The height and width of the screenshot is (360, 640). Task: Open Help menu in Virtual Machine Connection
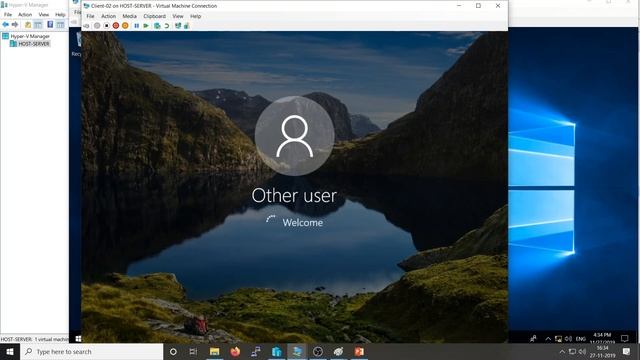tap(196, 16)
